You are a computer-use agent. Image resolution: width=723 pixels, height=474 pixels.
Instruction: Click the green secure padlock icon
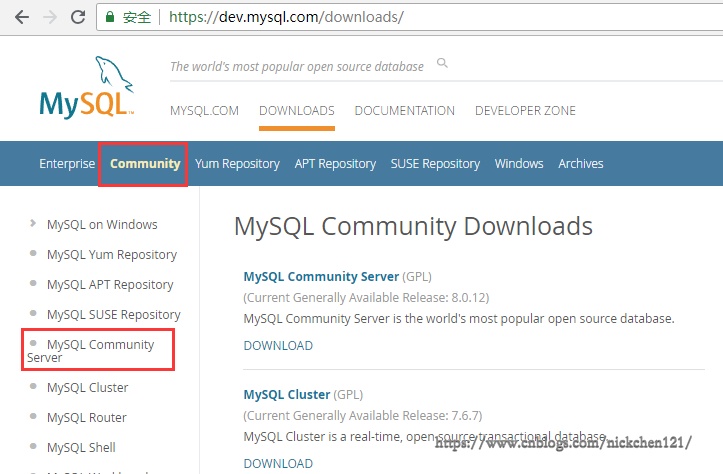click(111, 17)
